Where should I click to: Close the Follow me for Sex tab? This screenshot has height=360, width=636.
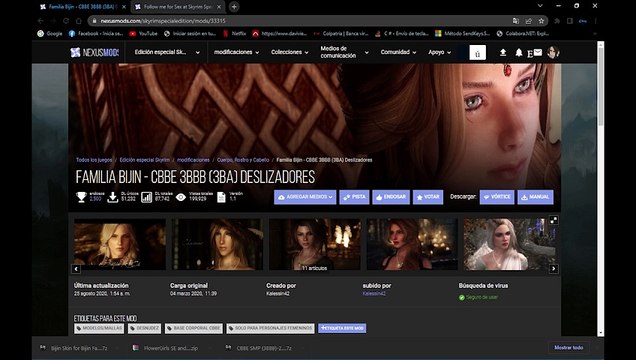[219, 7]
